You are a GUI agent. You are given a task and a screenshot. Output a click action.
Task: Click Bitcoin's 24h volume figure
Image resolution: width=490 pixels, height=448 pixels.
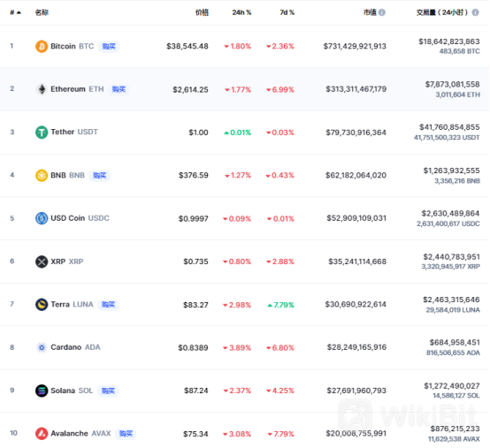[449, 42]
